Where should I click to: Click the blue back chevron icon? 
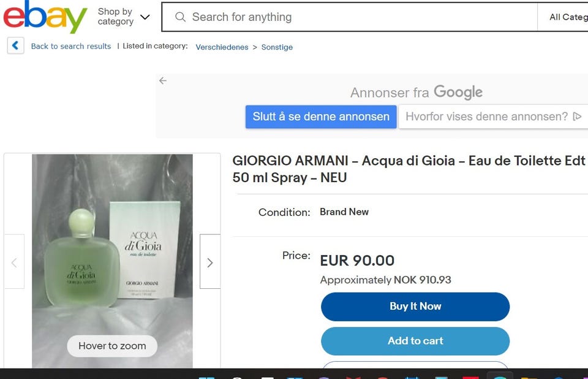pyautogui.click(x=16, y=46)
